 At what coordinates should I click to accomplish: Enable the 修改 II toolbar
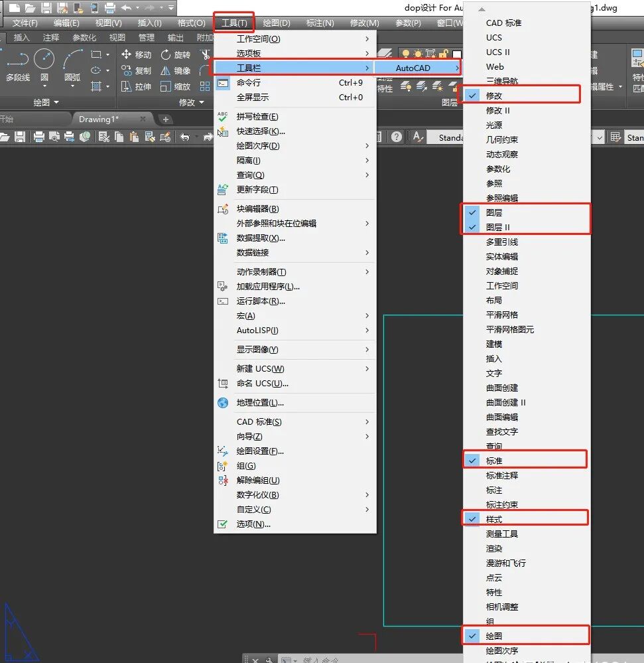(527, 110)
